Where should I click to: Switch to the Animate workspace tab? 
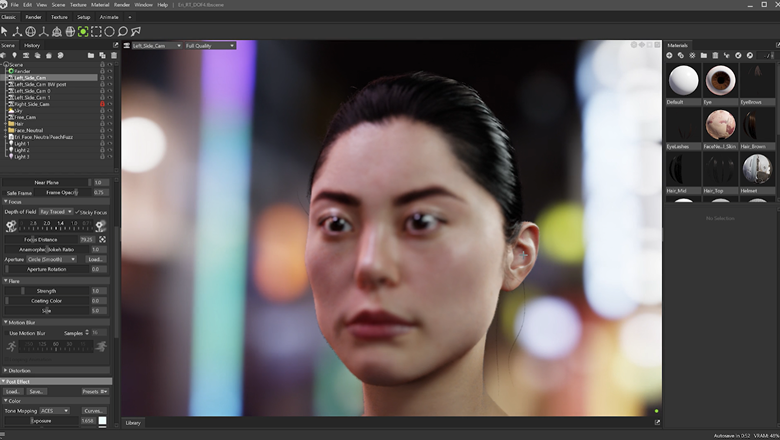click(x=109, y=17)
